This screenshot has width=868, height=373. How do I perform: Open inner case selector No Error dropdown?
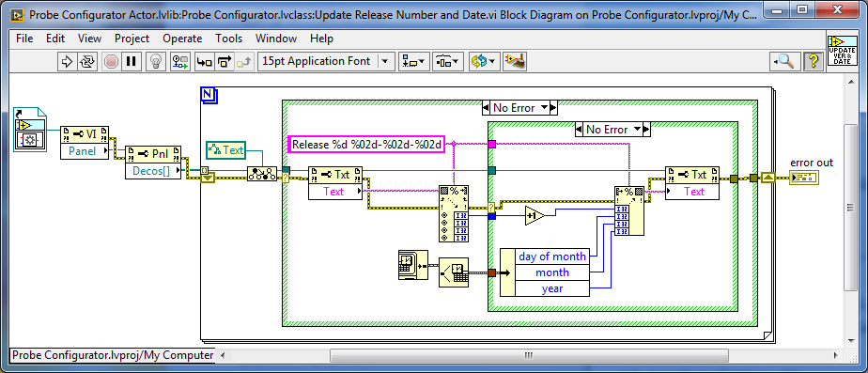tap(636, 130)
